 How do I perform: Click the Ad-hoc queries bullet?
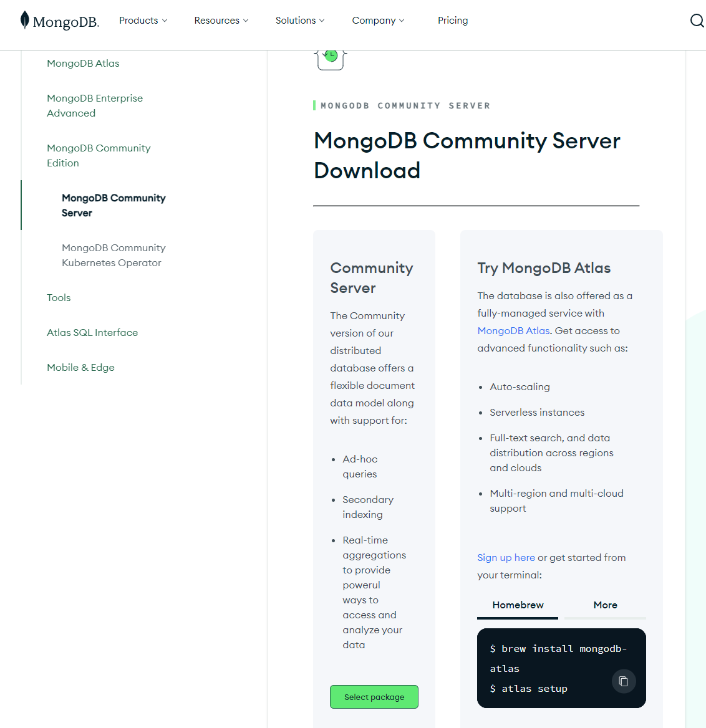360,467
